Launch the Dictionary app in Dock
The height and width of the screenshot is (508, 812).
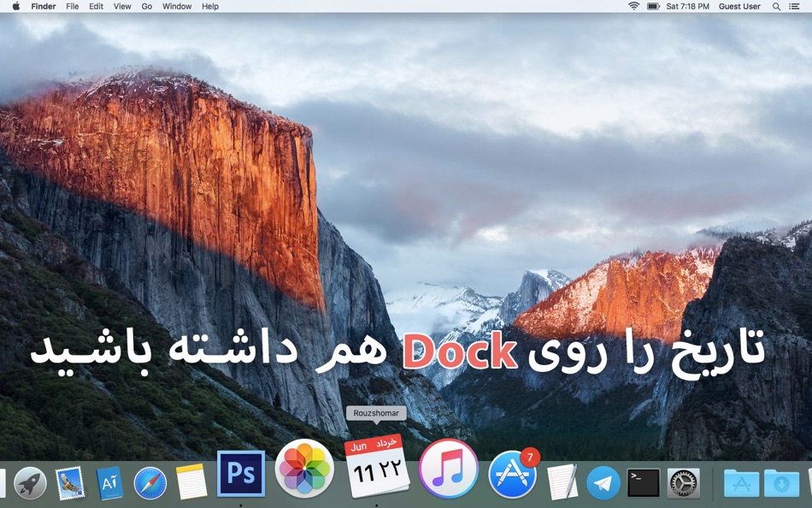(109, 483)
